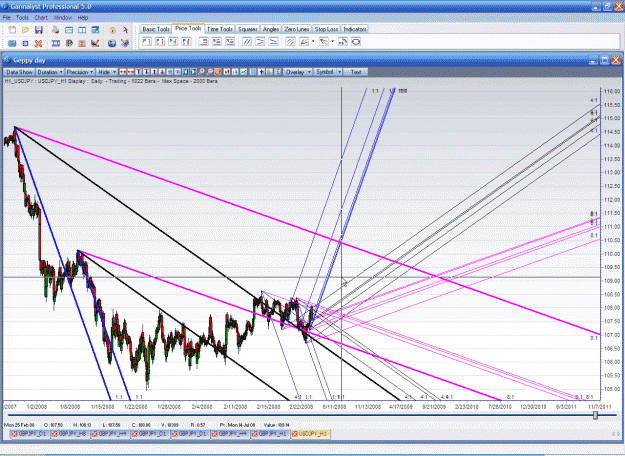Open the Chart menu
This screenshot has width=625, height=456.
click(41, 18)
